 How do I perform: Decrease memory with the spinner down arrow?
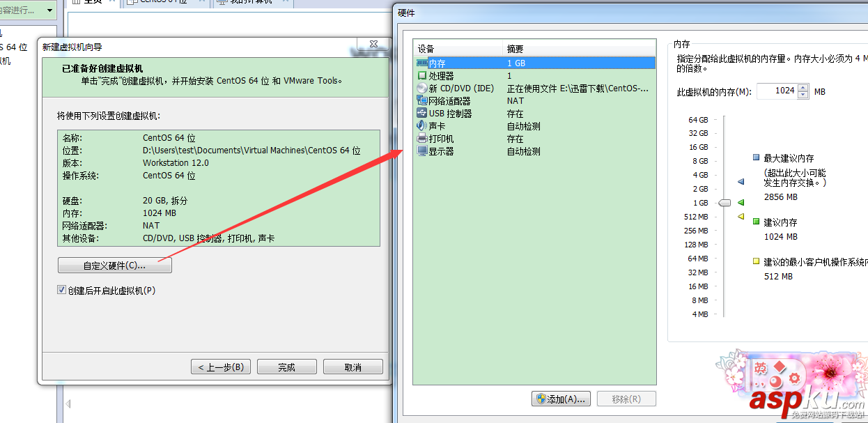(803, 95)
